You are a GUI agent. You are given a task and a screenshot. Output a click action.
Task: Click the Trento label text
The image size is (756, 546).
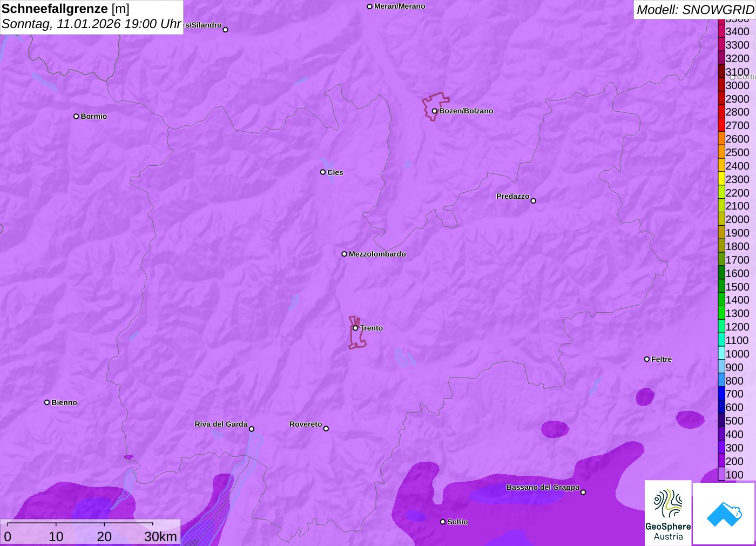pos(372,328)
